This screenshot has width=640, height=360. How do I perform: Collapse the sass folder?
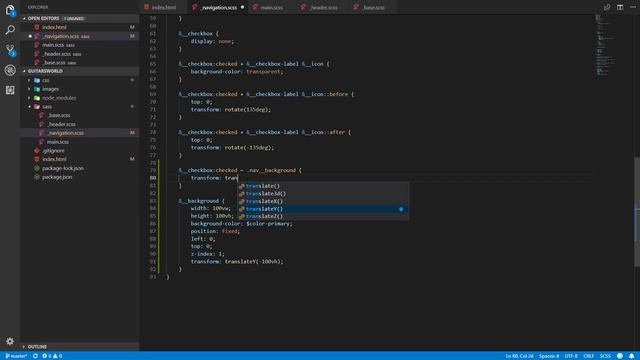click(x=47, y=107)
